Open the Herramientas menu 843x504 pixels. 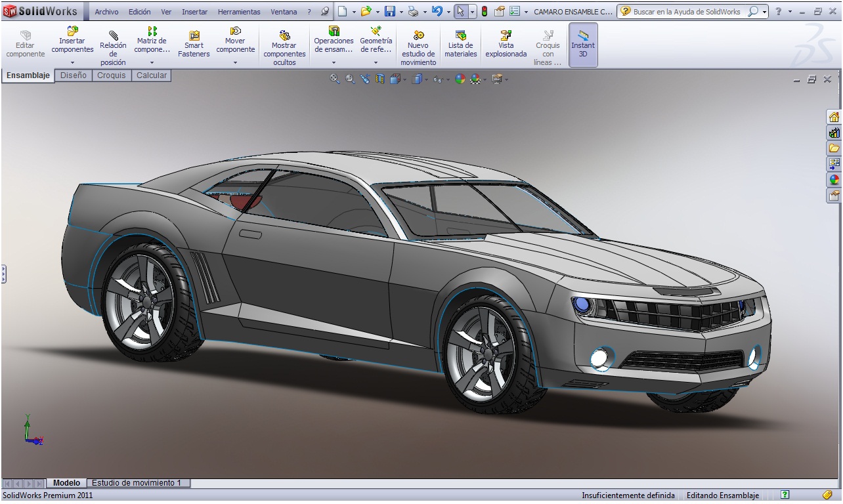click(x=239, y=12)
